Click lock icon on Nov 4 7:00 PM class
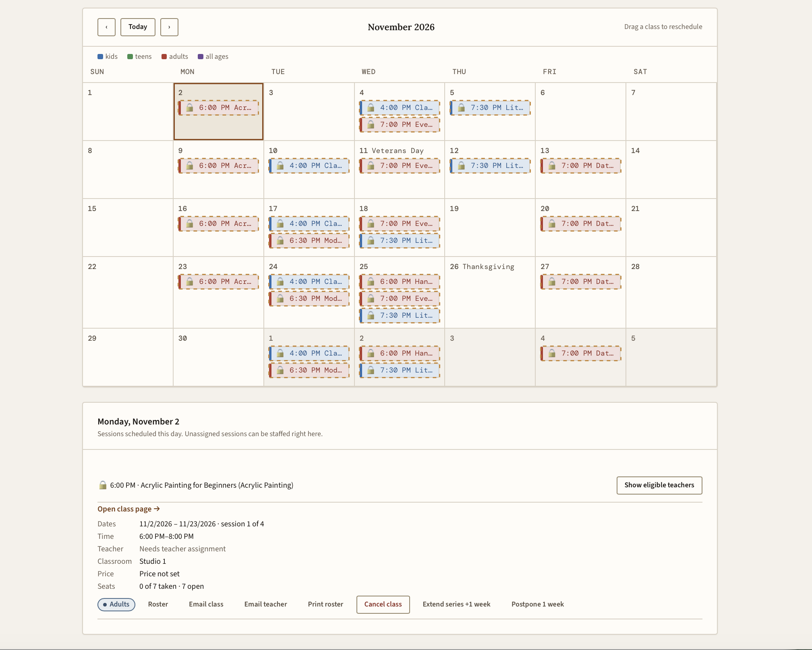This screenshot has height=650, width=812. tap(371, 124)
